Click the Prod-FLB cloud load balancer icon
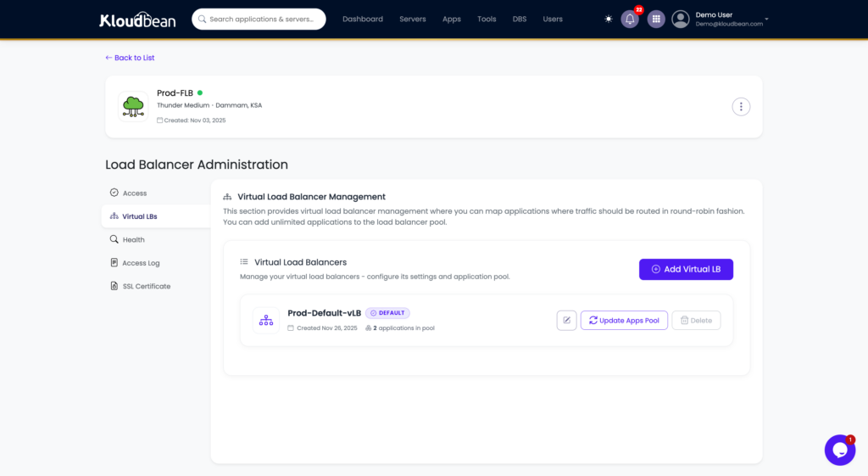The image size is (868, 476). tap(133, 106)
